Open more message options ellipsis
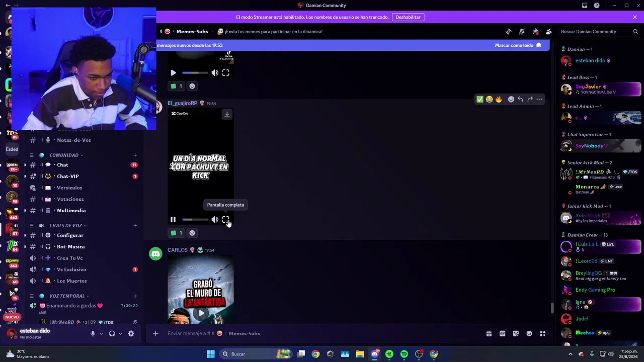The height and width of the screenshot is (362, 644). coord(539,99)
